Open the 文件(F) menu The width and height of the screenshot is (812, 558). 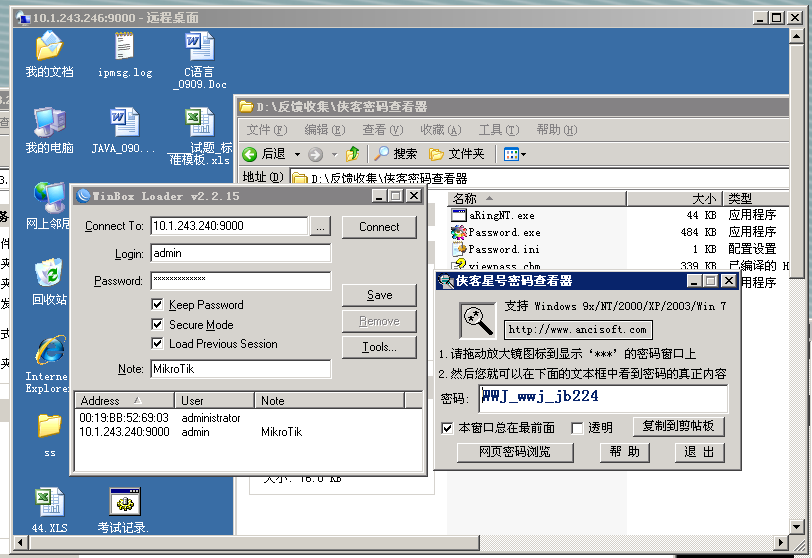267,130
